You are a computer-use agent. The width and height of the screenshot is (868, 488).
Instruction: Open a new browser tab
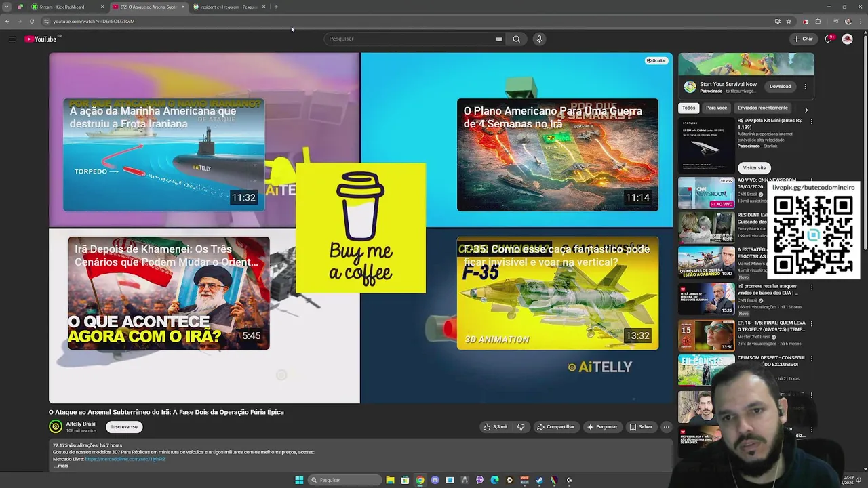(276, 7)
